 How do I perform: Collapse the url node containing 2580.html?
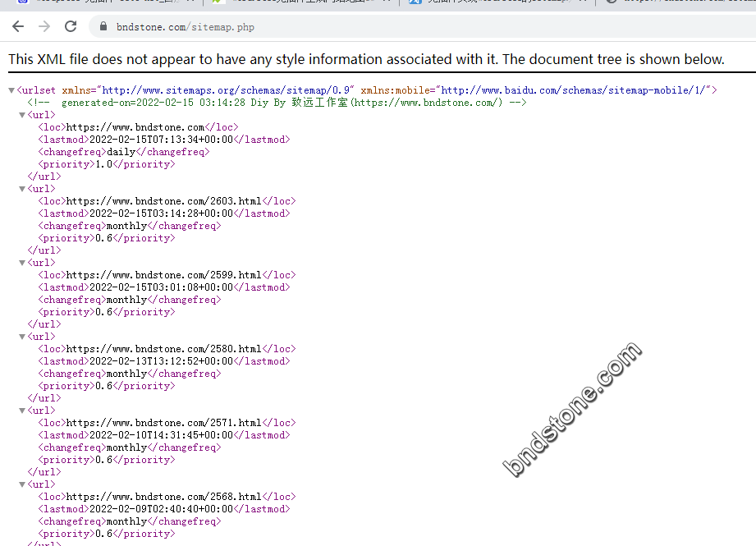(22, 337)
